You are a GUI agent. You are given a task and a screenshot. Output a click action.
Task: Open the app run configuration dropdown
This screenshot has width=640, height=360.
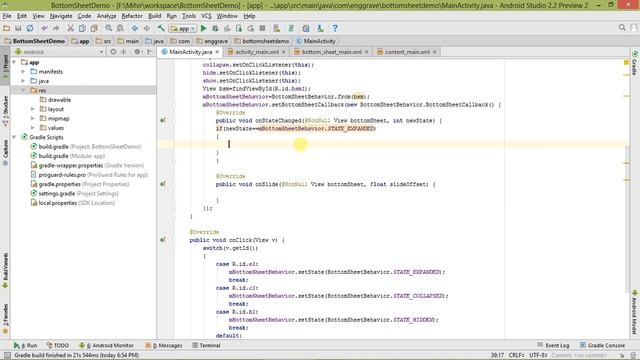pos(183,29)
